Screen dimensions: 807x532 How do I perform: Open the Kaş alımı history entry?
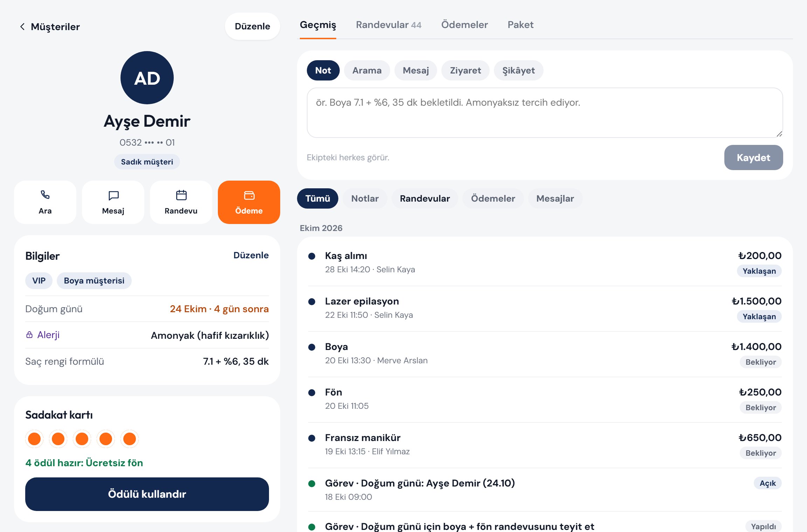point(545,263)
